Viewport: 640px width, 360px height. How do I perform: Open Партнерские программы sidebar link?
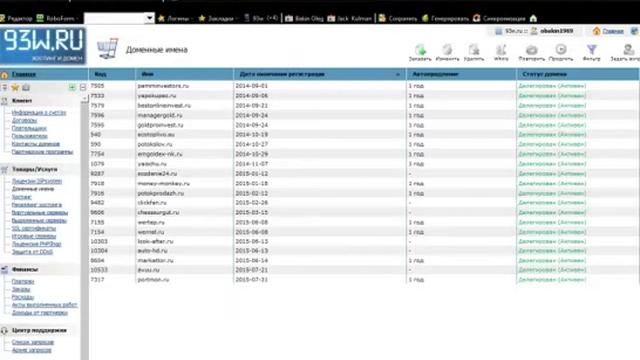coord(42,152)
